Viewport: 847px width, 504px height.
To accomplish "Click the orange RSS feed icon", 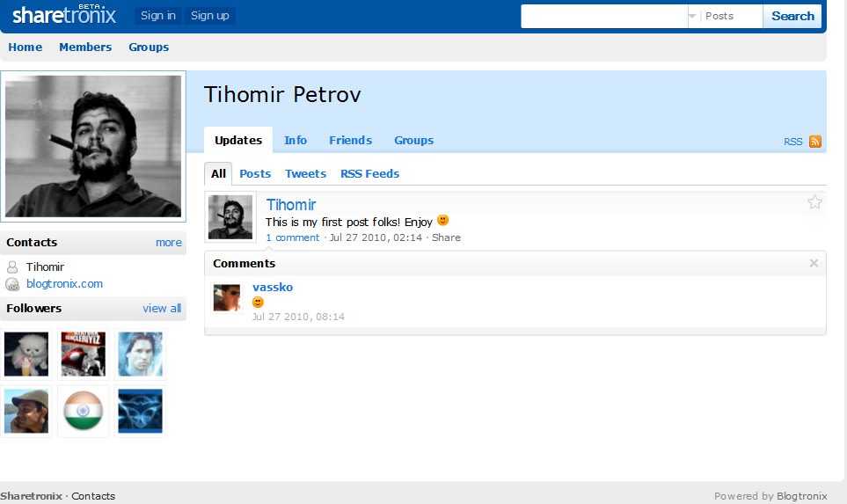I will [815, 142].
